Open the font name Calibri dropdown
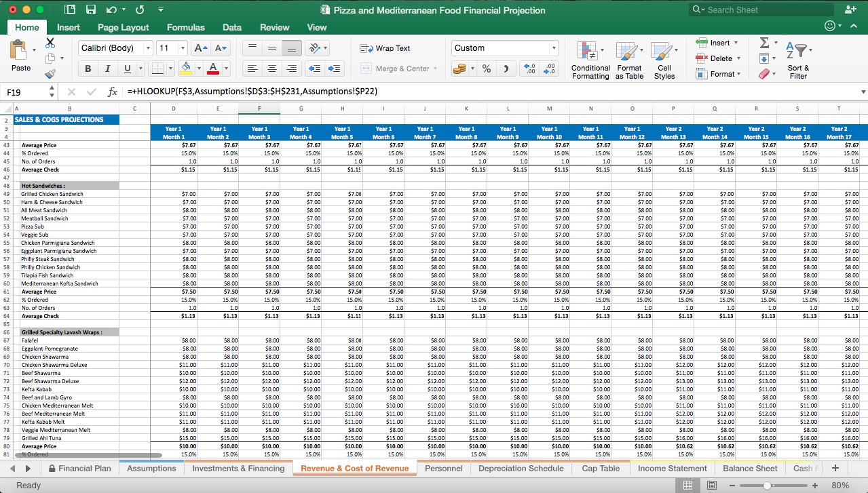Image resolution: width=868 pixels, height=493 pixels. pos(148,48)
